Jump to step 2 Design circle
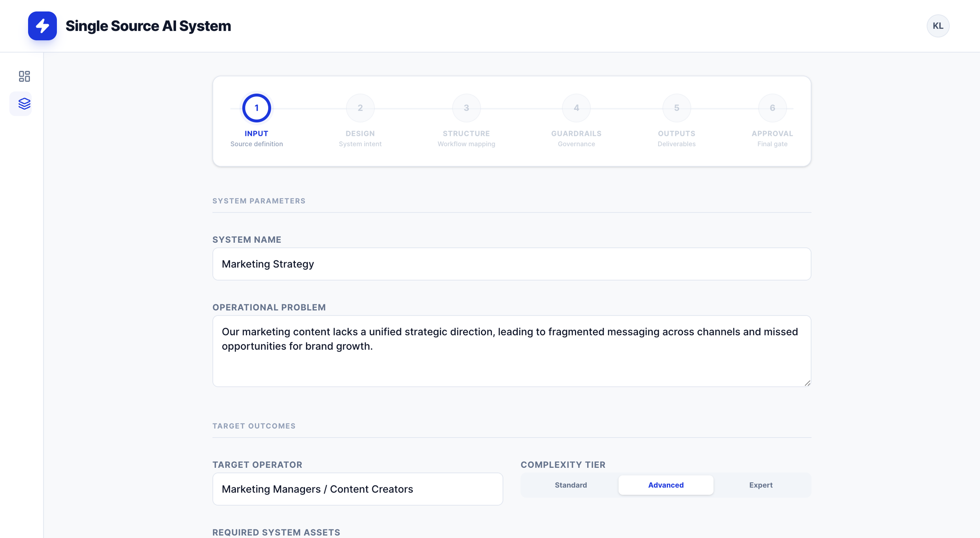The height and width of the screenshot is (538, 980). 360,108
